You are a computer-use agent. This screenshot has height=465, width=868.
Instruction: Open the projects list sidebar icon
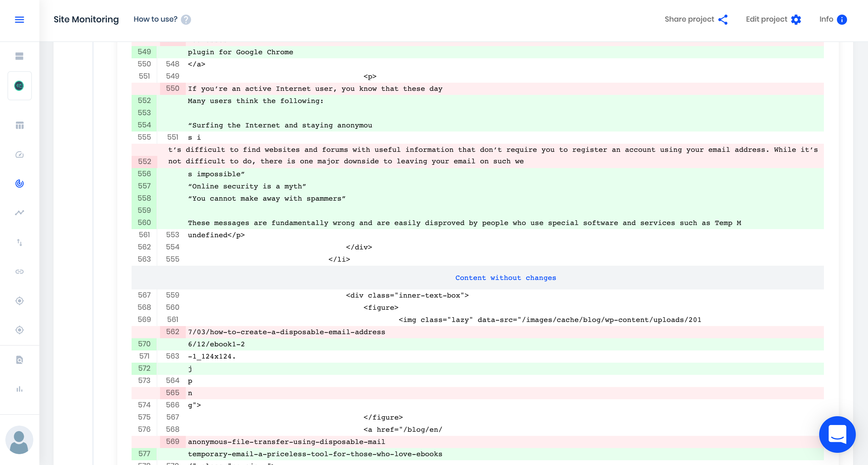tap(19, 56)
